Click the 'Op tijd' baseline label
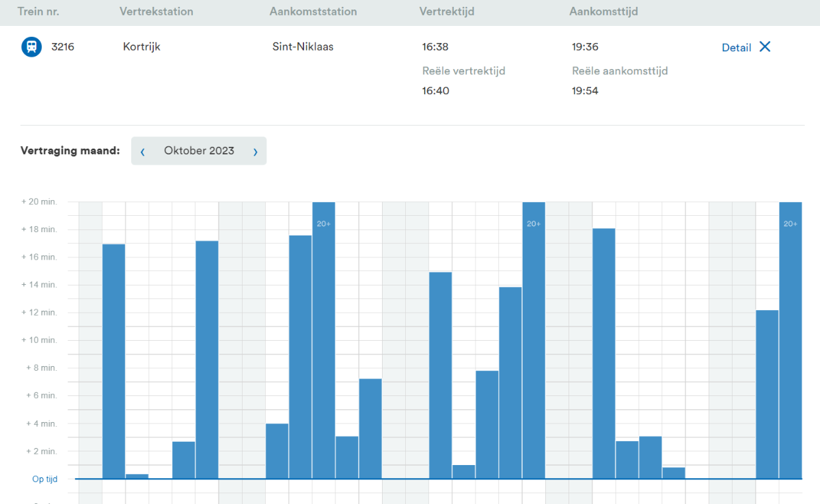The image size is (820, 504). point(45,479)
